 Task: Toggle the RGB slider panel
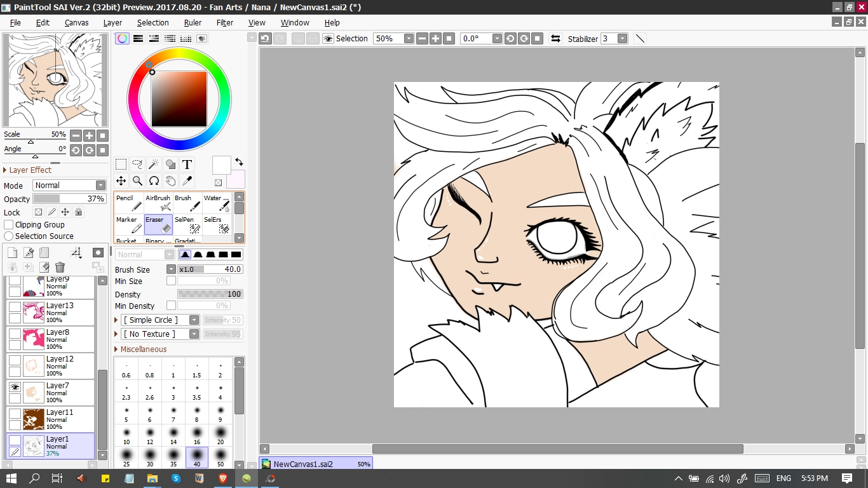point(138,38)
